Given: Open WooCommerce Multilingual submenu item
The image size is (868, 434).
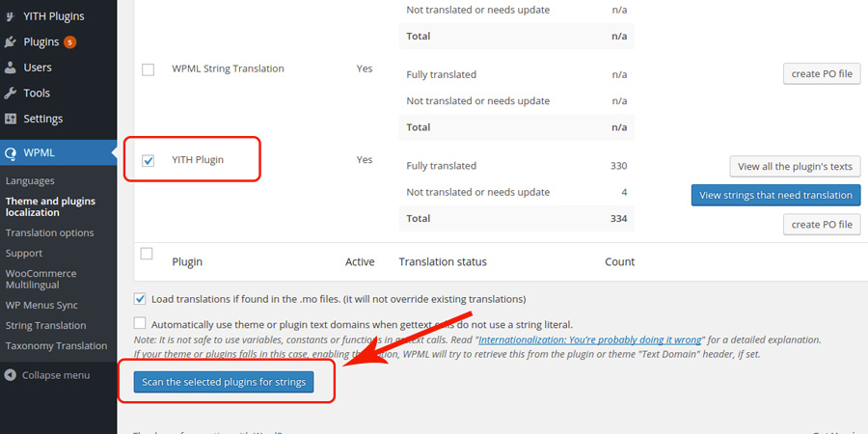Looking at the screenshot, I should click(41, 279).
